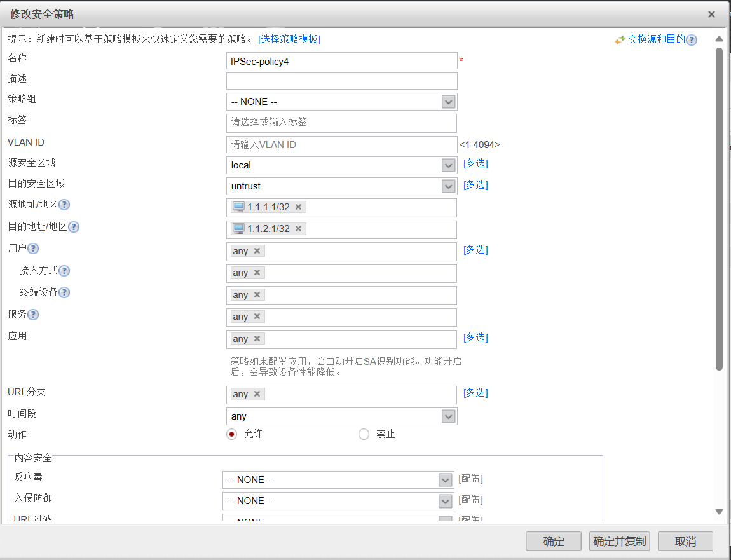Open help icon next to 目的地址/地区
The height and width of the screenshot is (560, 731).
(x=74, y=227)
